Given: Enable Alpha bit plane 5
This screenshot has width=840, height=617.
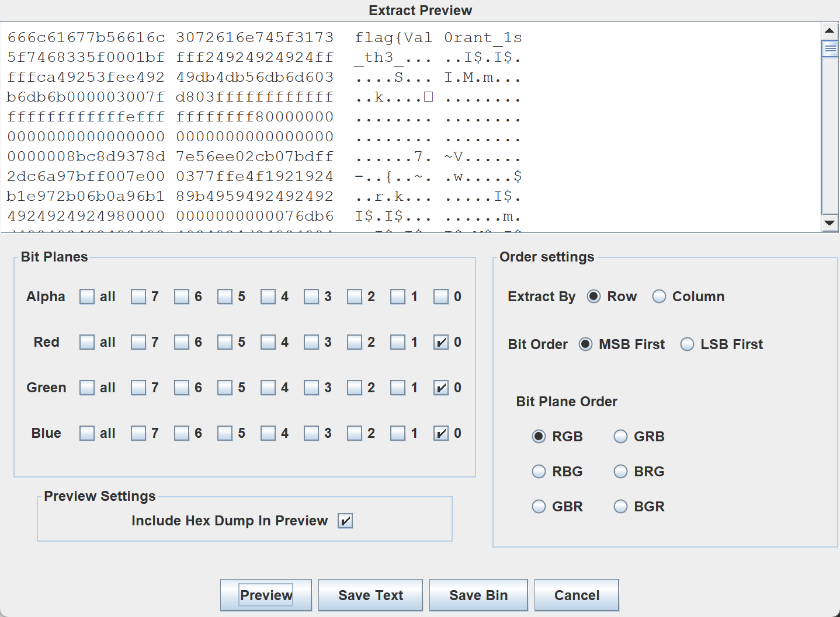Looking at the screenshot, I should pos(225,297).
